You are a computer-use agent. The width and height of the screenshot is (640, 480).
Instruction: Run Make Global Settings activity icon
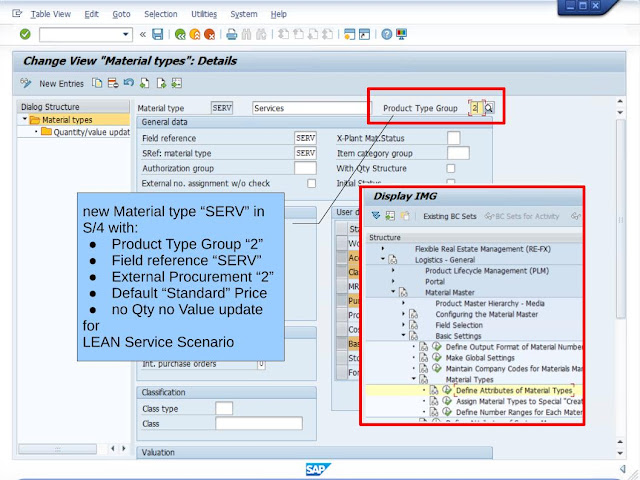[437, 358]
